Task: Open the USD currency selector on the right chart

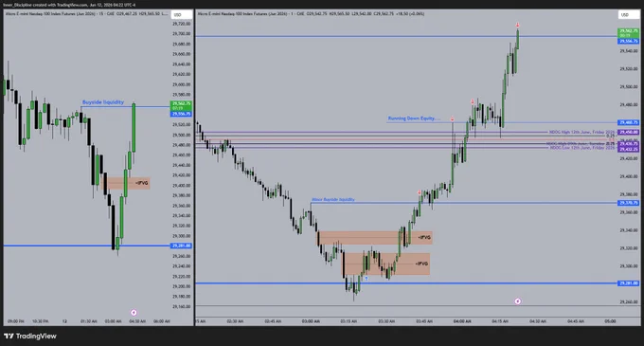Action: click(x=629, y=15)
